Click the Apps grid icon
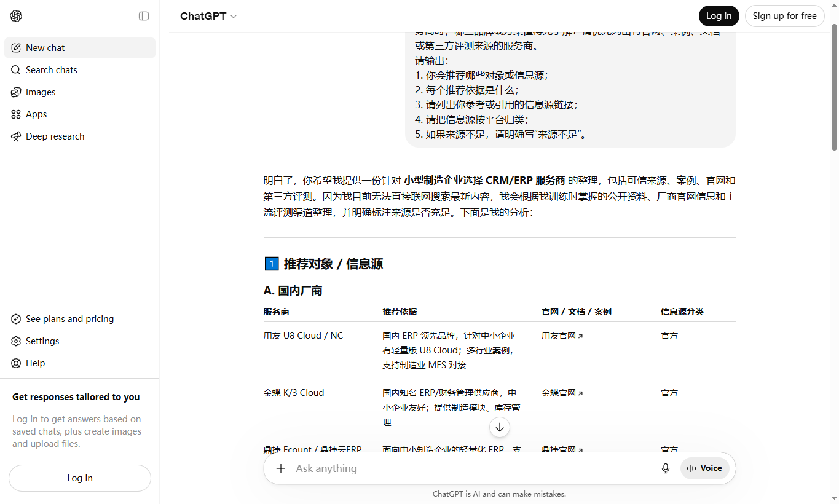This screenshot has width=839, height=504. (x=16, y=114)
